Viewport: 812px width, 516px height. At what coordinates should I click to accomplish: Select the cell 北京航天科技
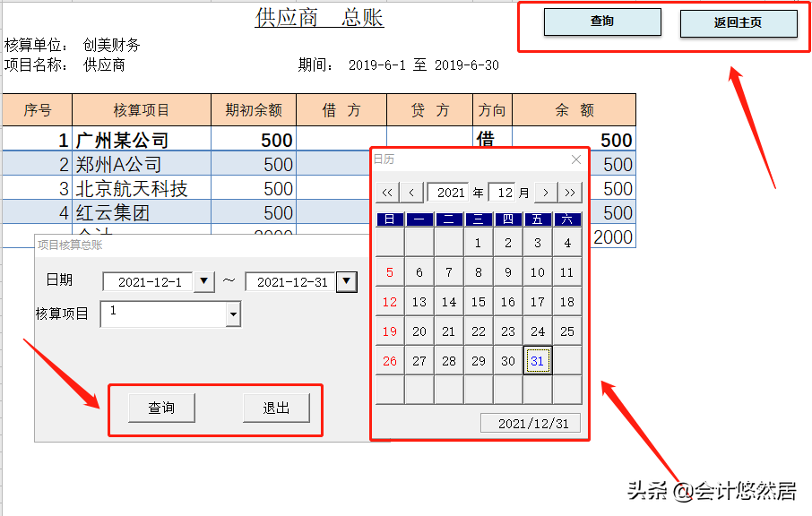point(142,188)
